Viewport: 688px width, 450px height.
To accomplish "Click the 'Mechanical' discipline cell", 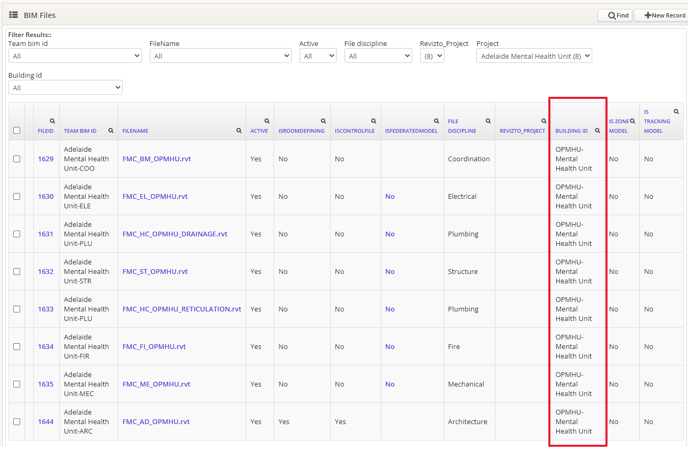I will 466,384.
